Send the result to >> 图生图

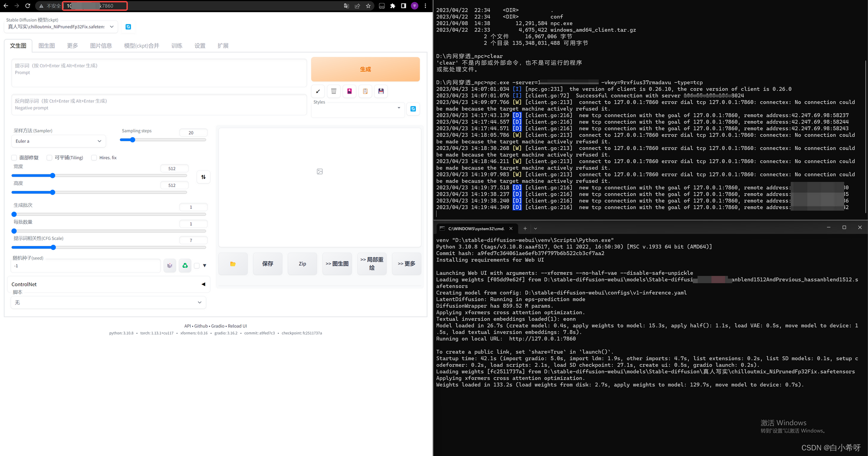[x=337, y=264]
